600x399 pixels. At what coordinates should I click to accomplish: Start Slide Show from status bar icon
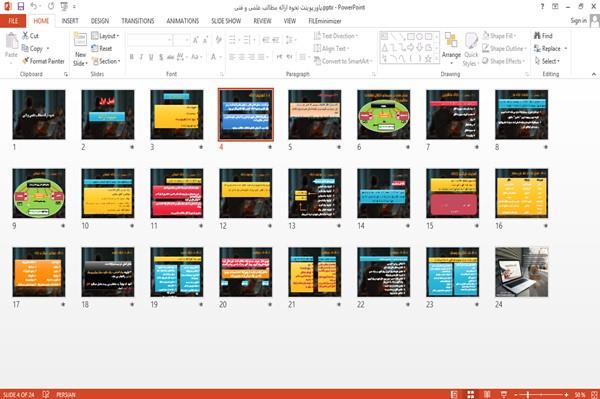[504, 394]
